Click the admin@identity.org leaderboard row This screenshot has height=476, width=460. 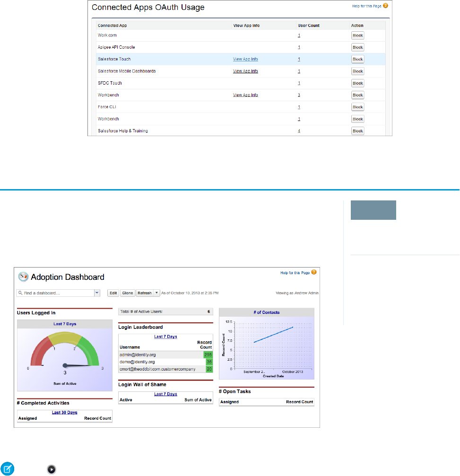tap(166, 355)
